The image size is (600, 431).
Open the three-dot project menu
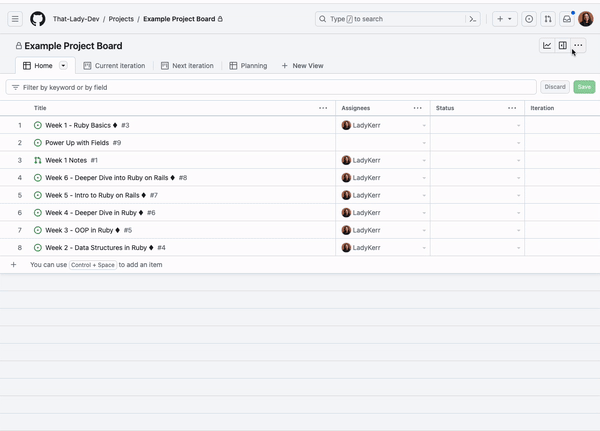click(578, 46)
